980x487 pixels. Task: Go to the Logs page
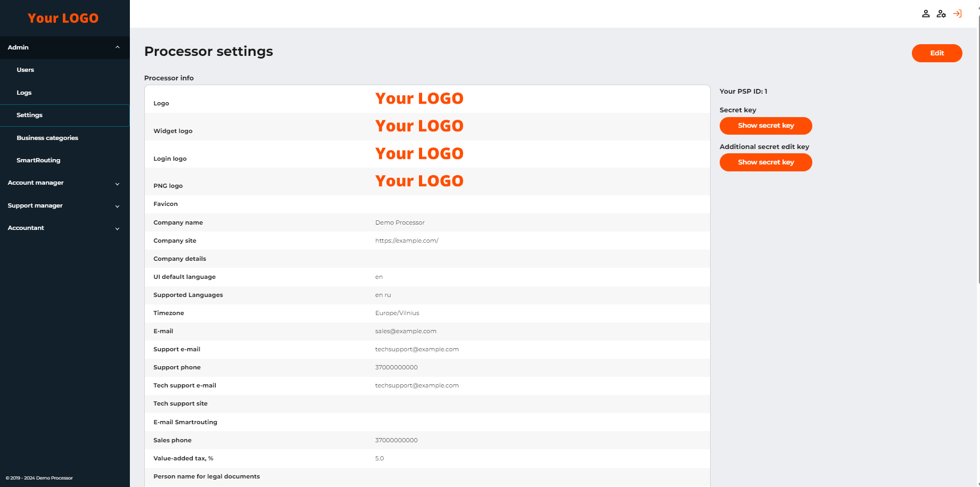click(24, 93)
